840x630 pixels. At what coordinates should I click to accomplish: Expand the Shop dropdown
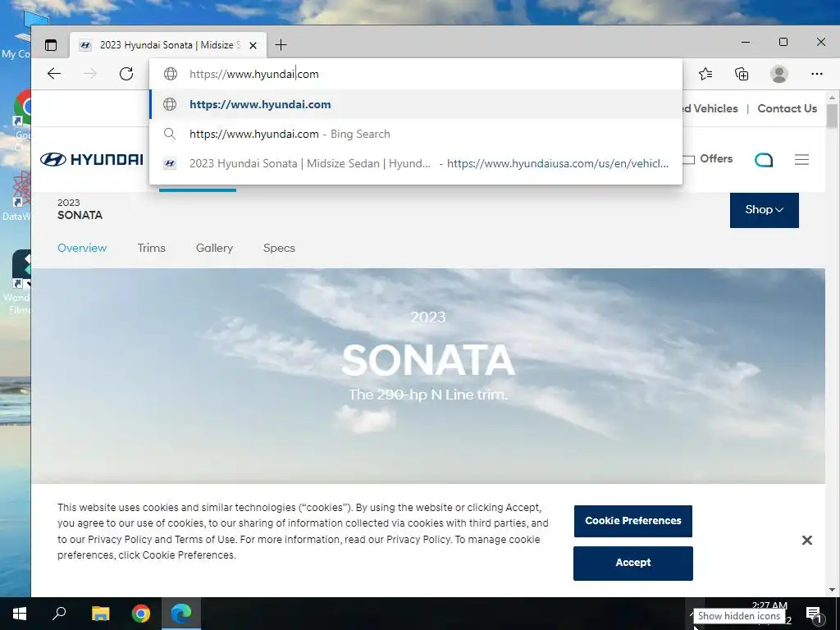point(764,210)
